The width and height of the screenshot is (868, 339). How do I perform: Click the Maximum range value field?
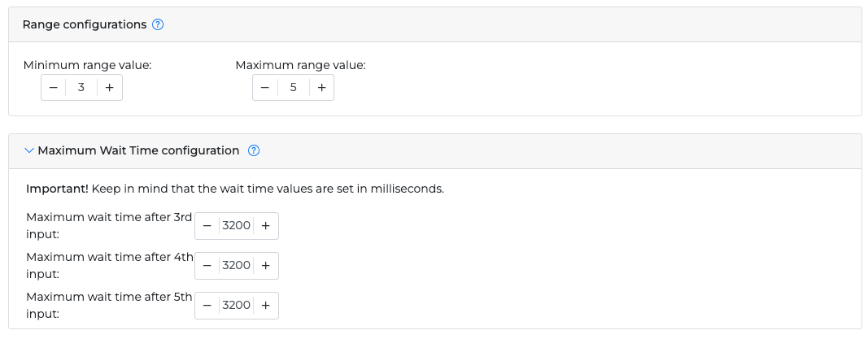[293, 88]
